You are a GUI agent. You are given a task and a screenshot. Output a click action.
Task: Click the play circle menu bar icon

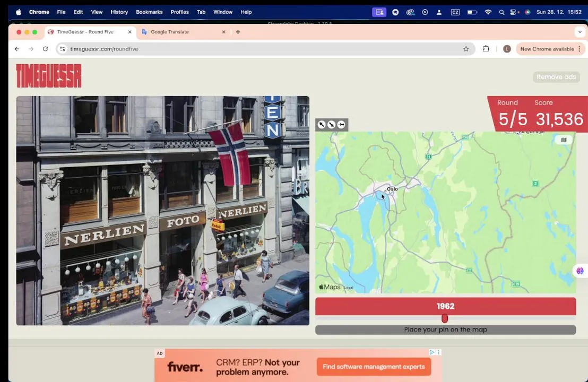click(x=425, y=12)
